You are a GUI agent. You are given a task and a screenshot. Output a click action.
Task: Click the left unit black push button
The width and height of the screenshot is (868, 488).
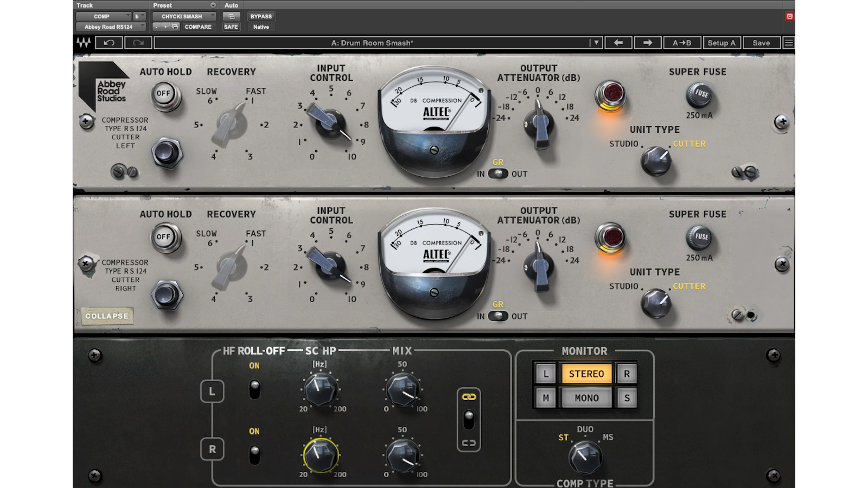point(166,152)
